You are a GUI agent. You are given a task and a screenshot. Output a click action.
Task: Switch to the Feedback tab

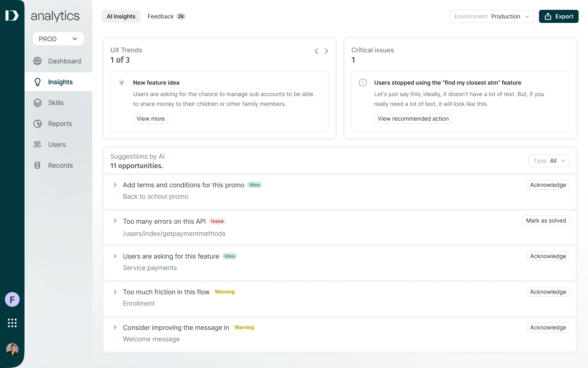click(166, 16)
